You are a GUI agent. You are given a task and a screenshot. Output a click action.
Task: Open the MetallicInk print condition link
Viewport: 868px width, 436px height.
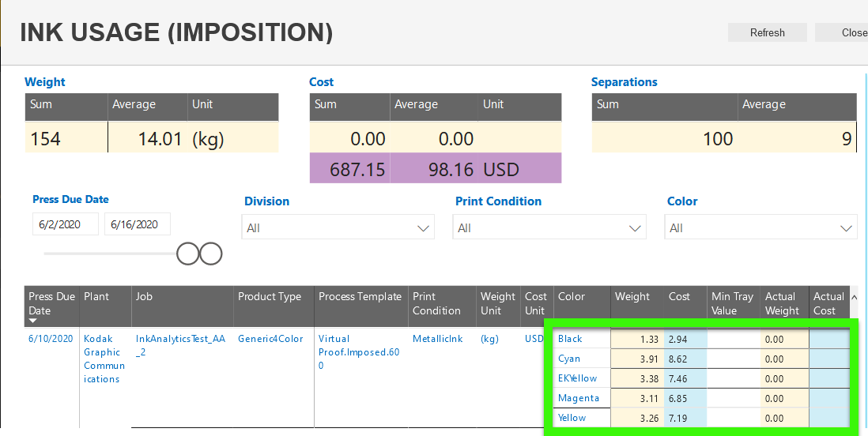pyautogui.click(x=437, y=339)
